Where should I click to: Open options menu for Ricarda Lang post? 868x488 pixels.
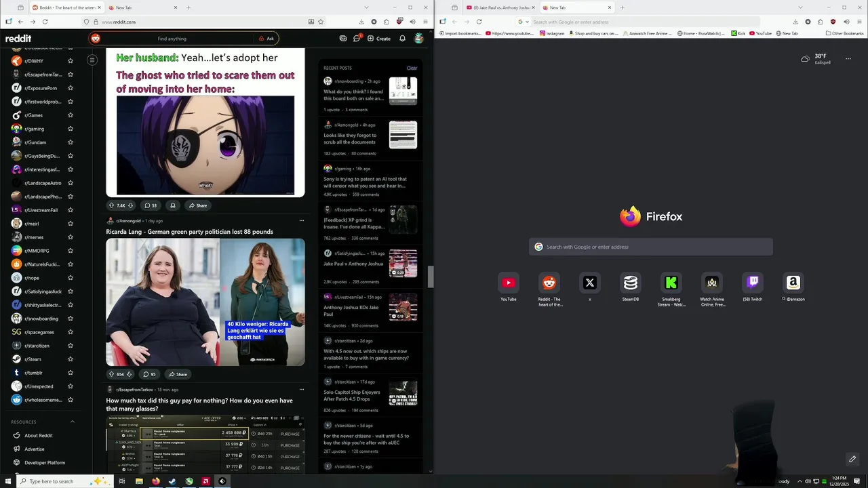[x=302, y=220]
